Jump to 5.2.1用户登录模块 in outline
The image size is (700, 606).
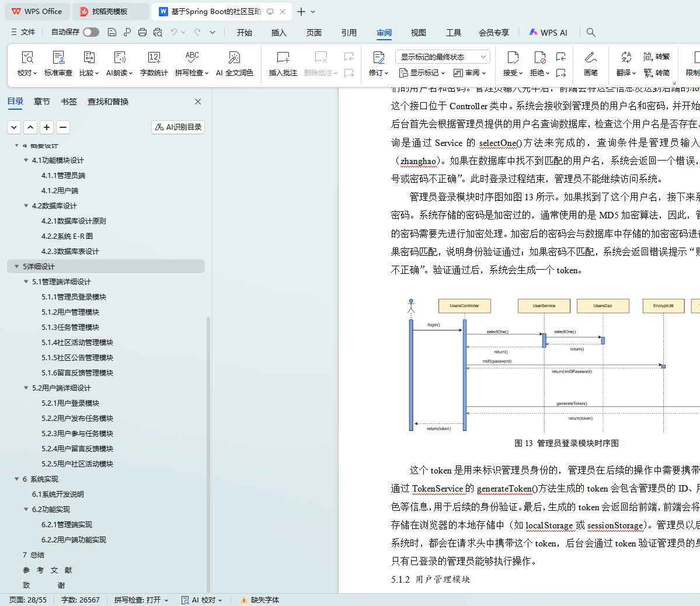[70, 403]
